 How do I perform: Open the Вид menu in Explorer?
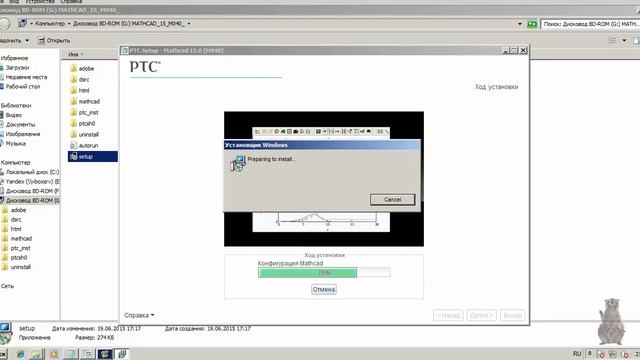tap(14, 2)
